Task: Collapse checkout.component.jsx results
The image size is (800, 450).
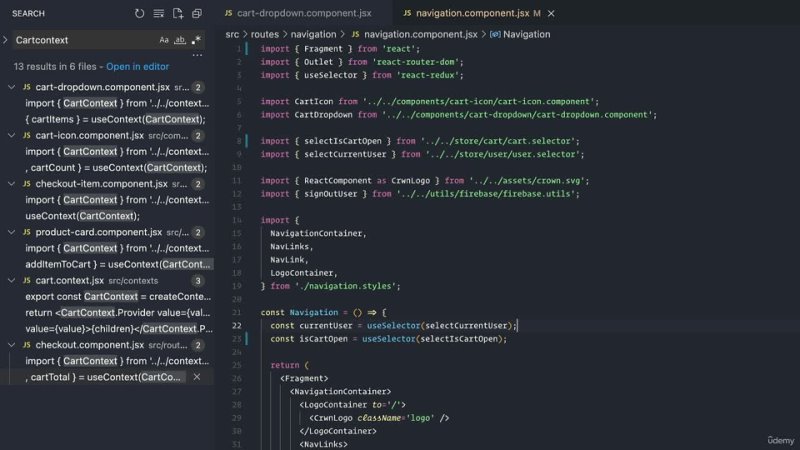Action: coord(11,345)
